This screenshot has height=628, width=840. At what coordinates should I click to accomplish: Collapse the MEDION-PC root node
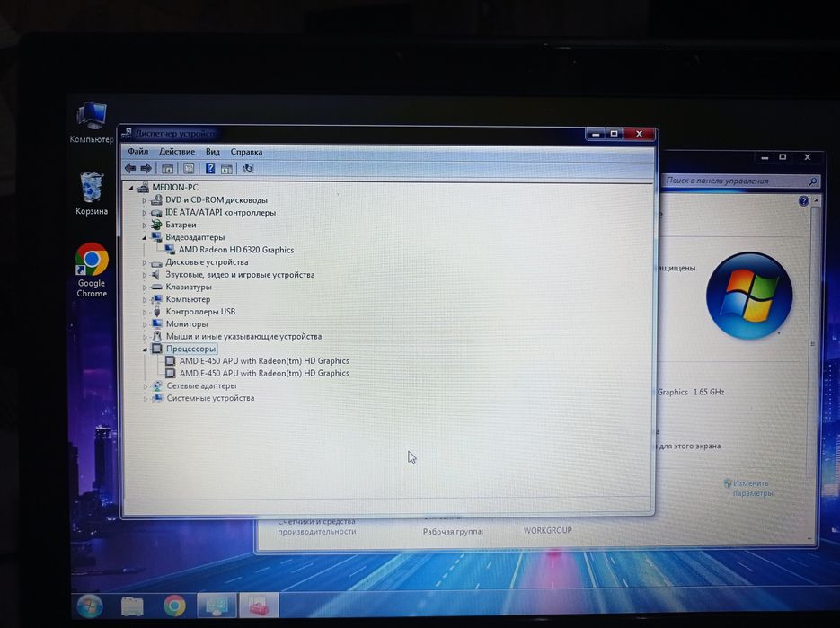(x=131, y=188)
